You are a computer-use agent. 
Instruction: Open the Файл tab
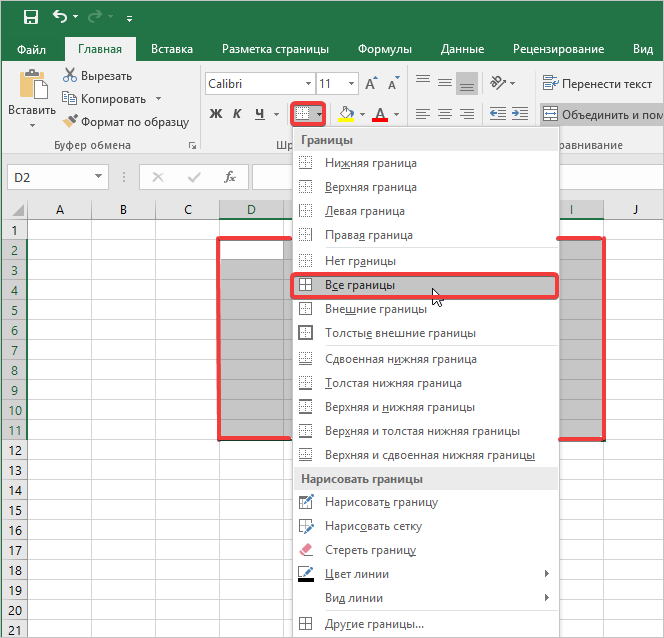31,50
